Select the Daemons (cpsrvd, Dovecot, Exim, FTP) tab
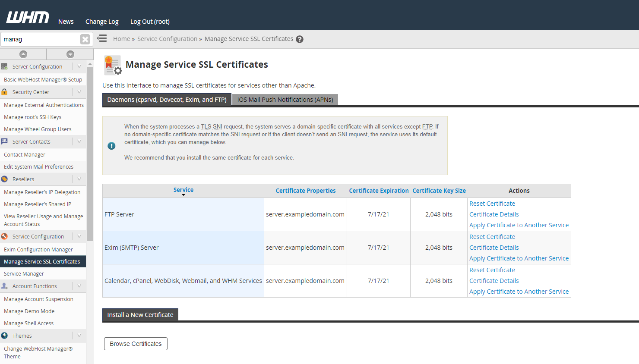This screenshot has width=639, height=364. point(167,100)
